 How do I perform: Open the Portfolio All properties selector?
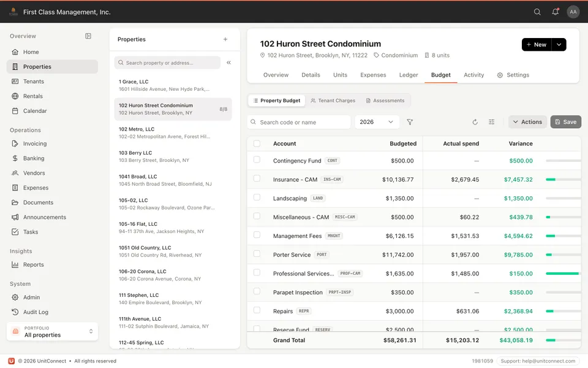tap(52, 332)
